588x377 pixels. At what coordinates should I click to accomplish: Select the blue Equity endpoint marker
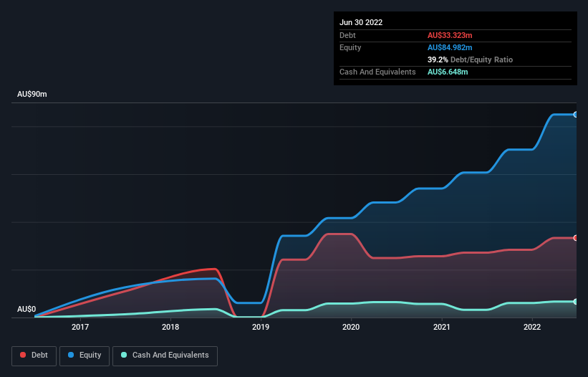click(575, 115)
